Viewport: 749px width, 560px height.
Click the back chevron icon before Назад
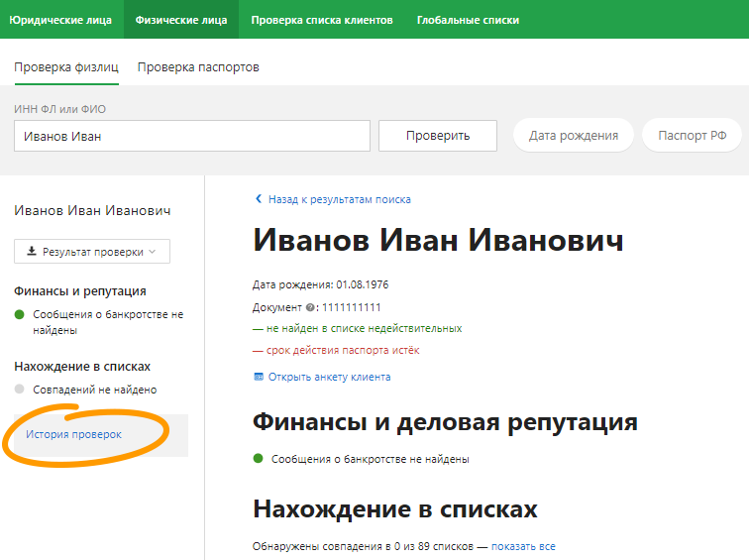pyautogui.click(x=259, y=199)
